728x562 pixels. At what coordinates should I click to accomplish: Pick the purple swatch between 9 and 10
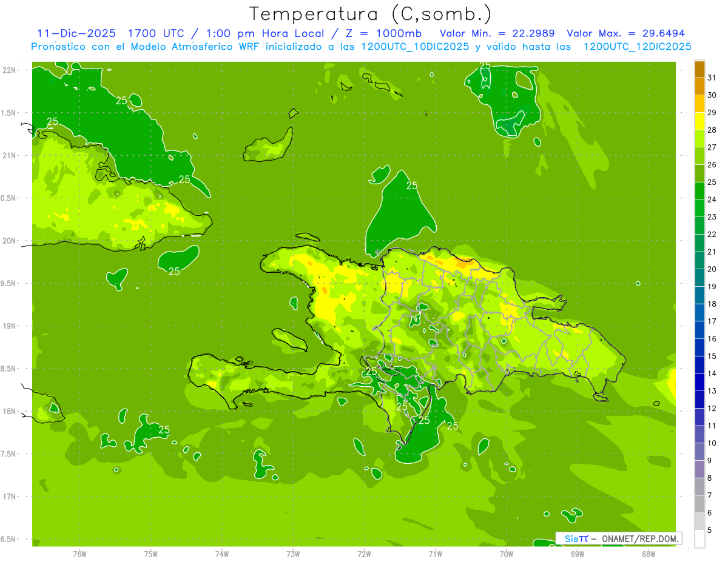coord(699,452)
